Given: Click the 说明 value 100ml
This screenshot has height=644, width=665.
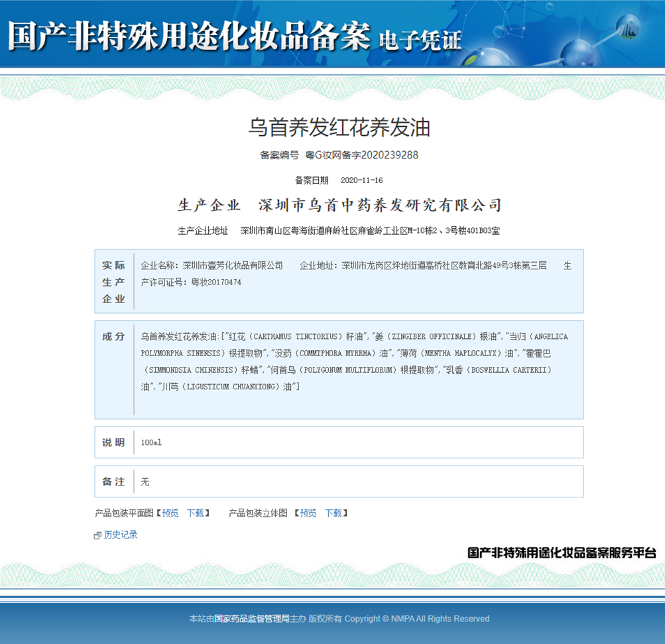Looking at the screenshot, I should pos(151,442).
